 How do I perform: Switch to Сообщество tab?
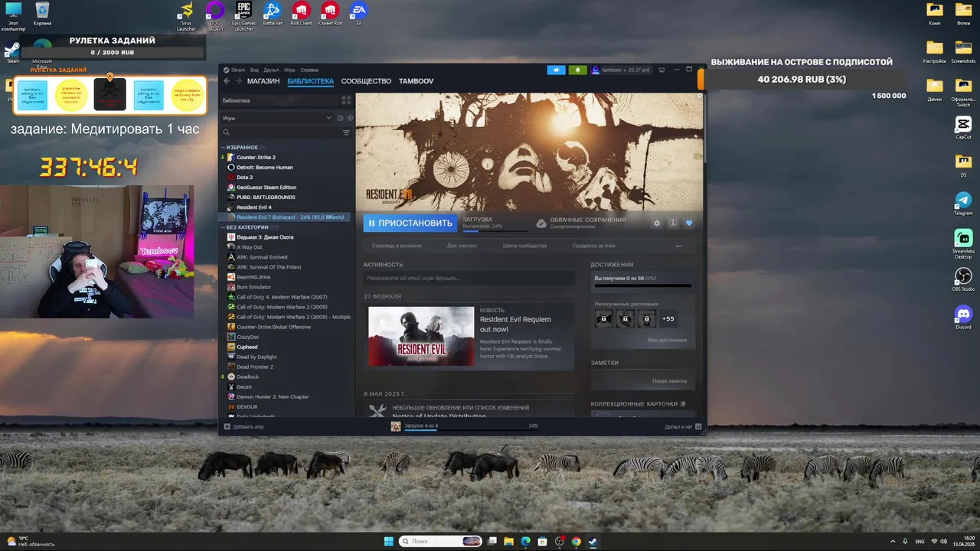pos(366,81)
